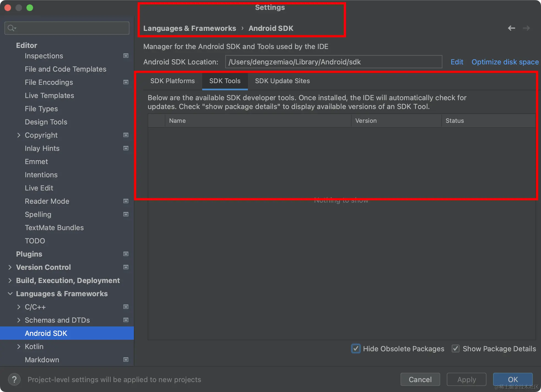The height and width of the screenshot is (392, 541).
Task: Expand the Kotlin settings node
Action: coord(19,347)
